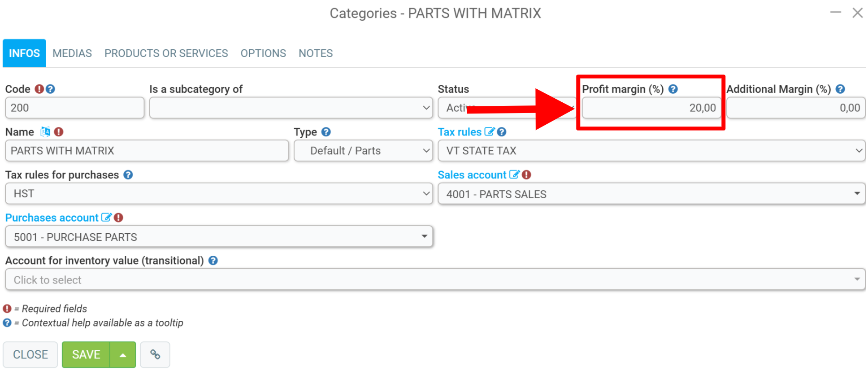The image size is (868, 371).
Task: Click the help icon next to Type
Action: 326,132
